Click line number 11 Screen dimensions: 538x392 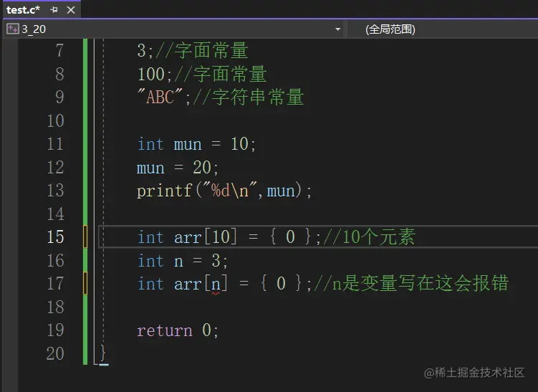[x=55, y=144]
